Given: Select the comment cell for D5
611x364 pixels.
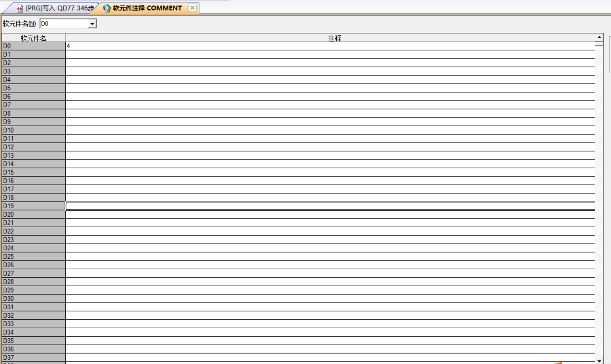Looking at the screenshot, I should coord(330,88).
